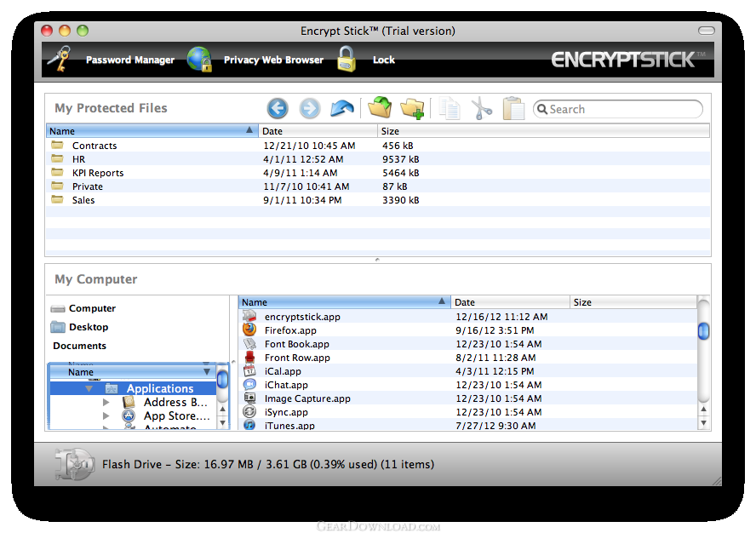Click the HR folder icon
Image resolution: width=756 pixels, height=533 pixels.
[x=57, y=158]
